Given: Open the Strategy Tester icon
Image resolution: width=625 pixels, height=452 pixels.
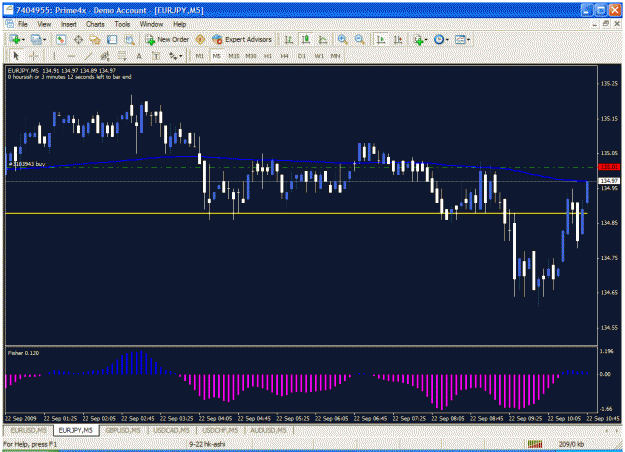Looking at the screenshot, I should pyautogui.click(x=129, y=39).
